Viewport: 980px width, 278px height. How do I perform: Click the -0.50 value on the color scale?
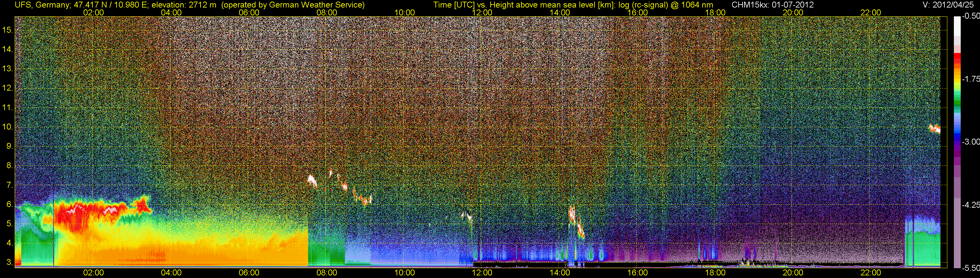(x=971, y=16)
